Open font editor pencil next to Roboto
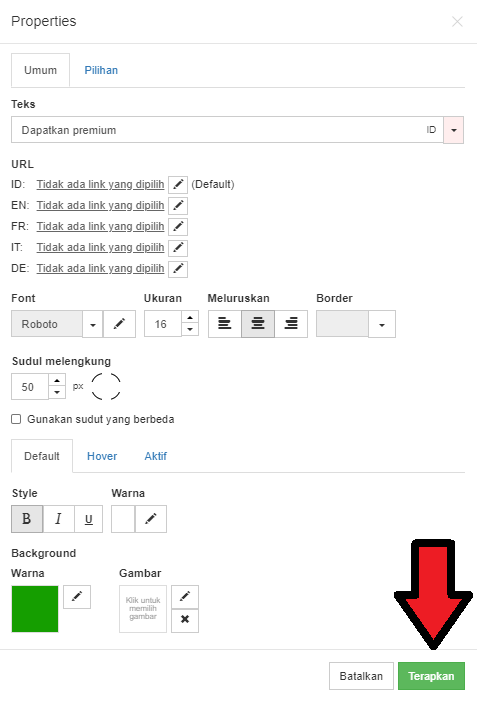Screen dimensions: 477x701 pyautogui.click(x=119, y=324)
